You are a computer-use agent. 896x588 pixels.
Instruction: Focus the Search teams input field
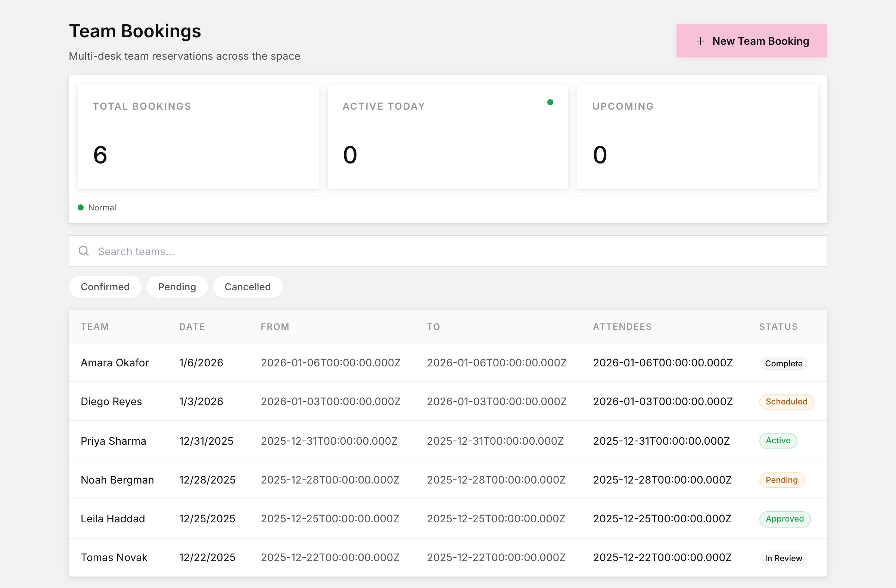coord(448,251)
